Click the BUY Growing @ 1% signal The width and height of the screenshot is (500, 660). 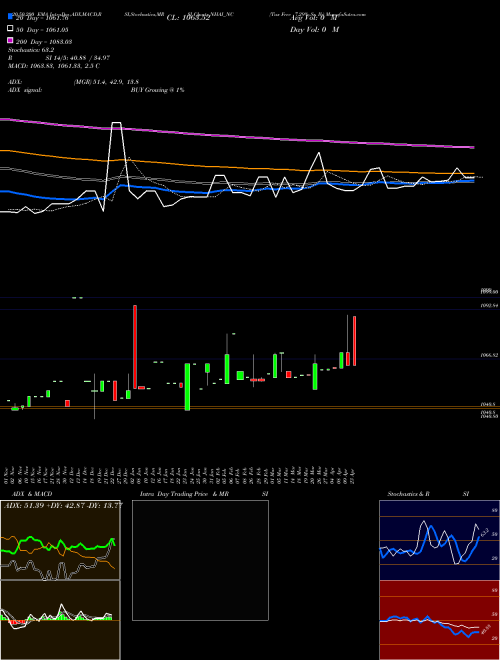pyautogui.click(x=157, y=90)
